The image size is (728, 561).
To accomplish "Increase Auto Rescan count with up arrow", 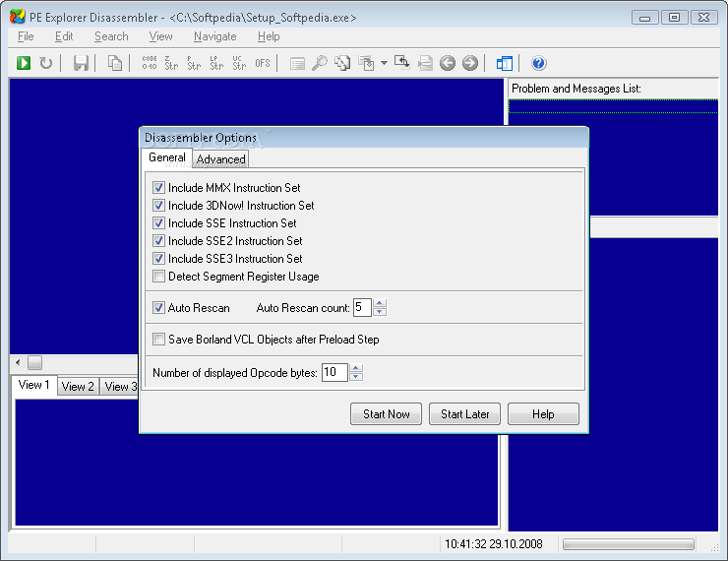I will pyautogui.click(x=380, y=303).
